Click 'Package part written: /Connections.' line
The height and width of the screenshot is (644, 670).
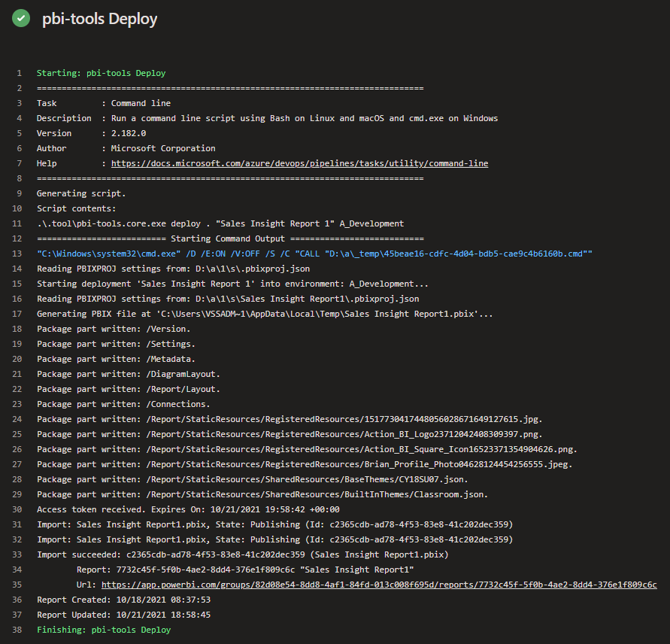(x=123, y=404)
